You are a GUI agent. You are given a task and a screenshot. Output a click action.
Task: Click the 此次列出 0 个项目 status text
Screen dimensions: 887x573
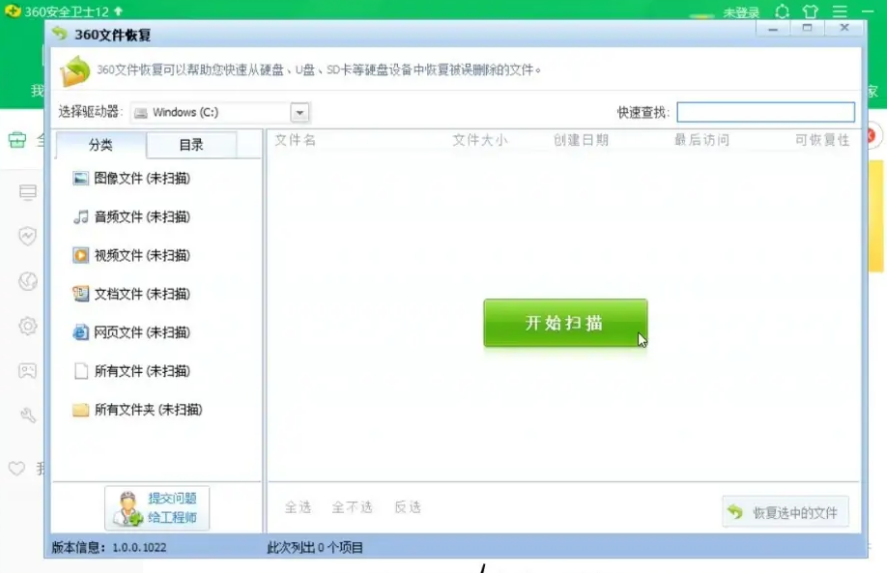[x=315, y=547]
